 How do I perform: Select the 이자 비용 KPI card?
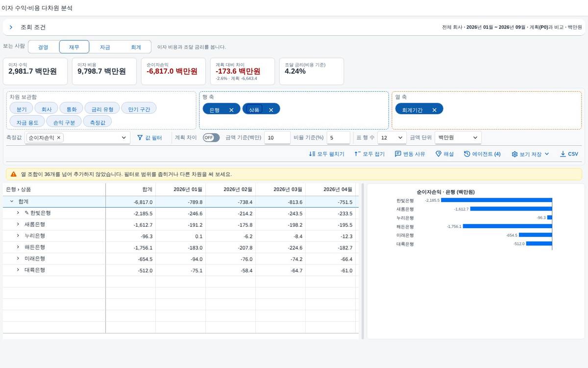click(104, 71)
